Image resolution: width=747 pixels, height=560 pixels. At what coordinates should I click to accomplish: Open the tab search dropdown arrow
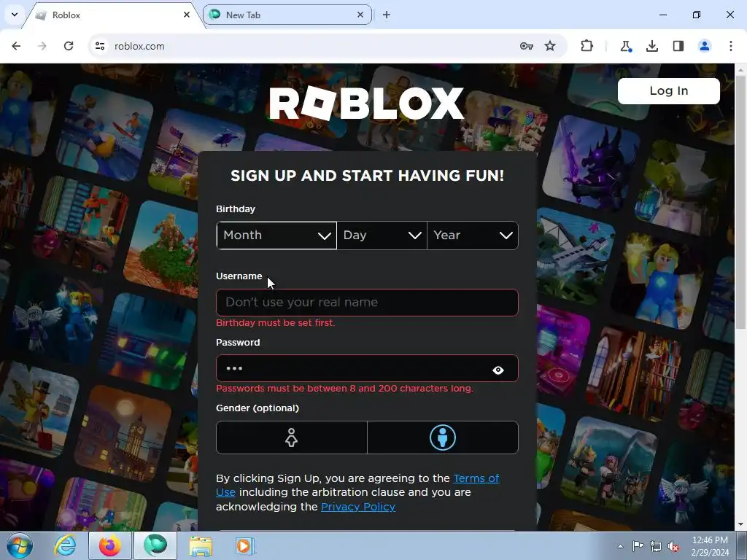click(15, 15)
